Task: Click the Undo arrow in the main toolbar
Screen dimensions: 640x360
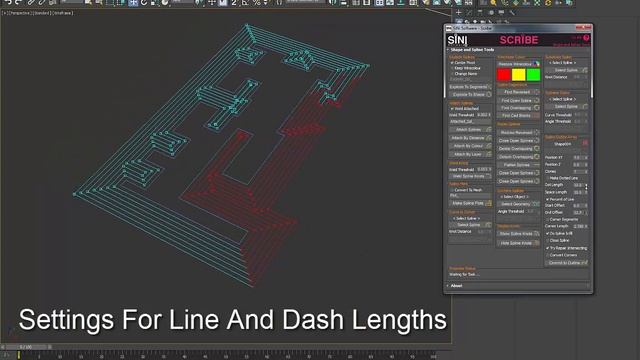Action: click(8, 2)
